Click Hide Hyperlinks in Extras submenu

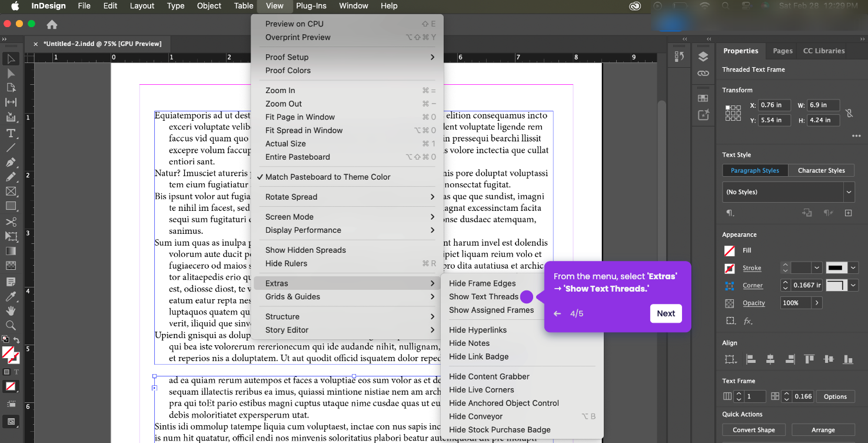click(x=478, y=330)
